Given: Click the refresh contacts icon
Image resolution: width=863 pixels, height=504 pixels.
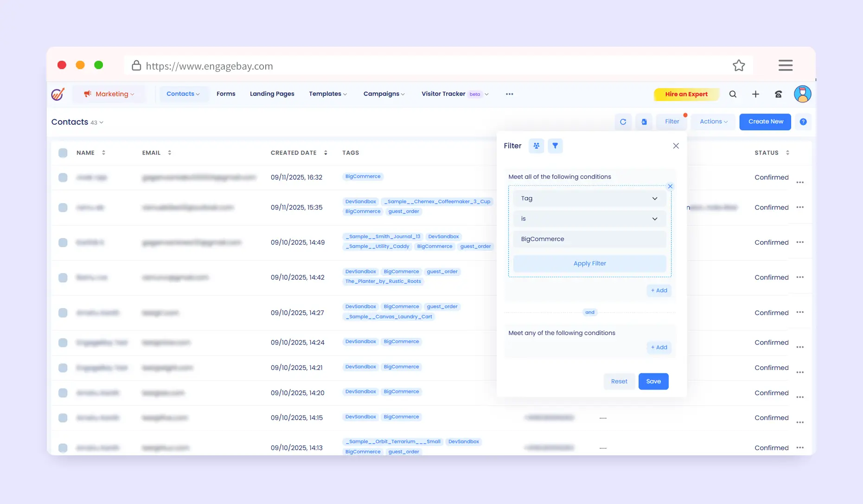Looking at the screenshot, I should [x=623, y=122].
